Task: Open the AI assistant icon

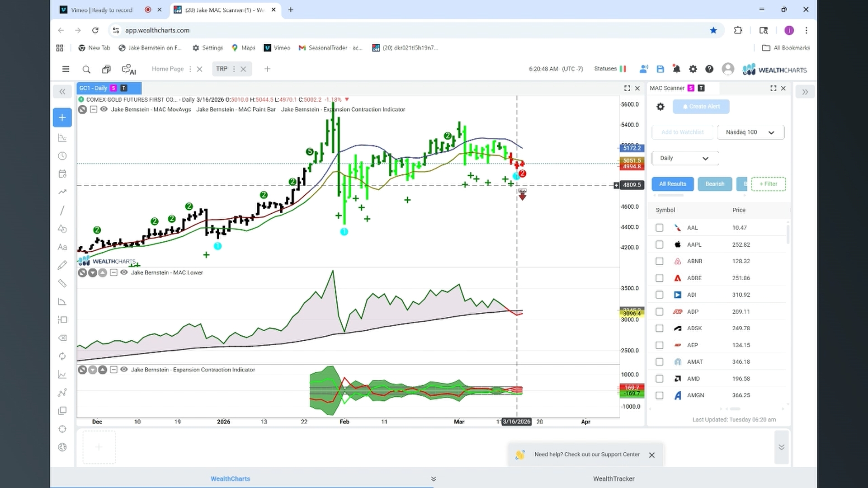Action: (x=129, y=70)
